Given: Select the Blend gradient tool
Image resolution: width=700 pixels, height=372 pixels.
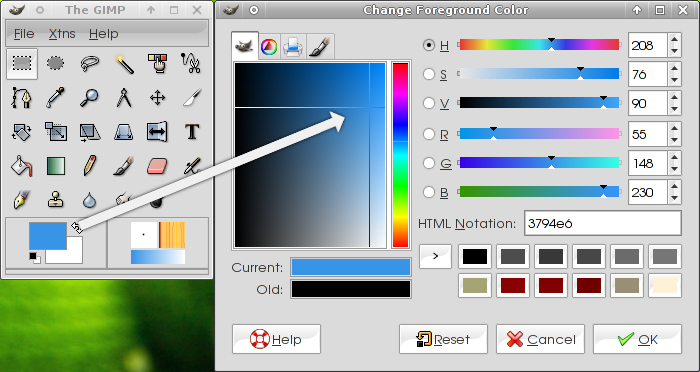Looking at the screenshot, I should point(55,166).
